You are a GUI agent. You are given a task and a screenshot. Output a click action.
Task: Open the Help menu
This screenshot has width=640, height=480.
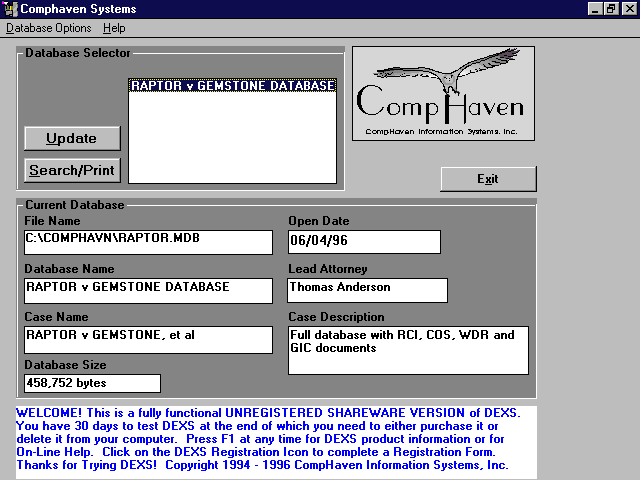coord(114,28)
